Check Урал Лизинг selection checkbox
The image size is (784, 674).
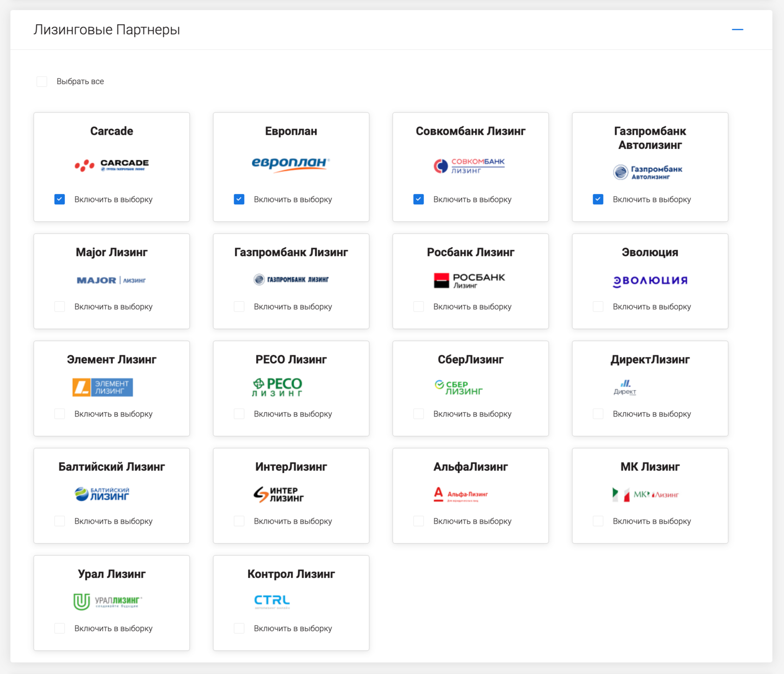[x=60, y=629]
